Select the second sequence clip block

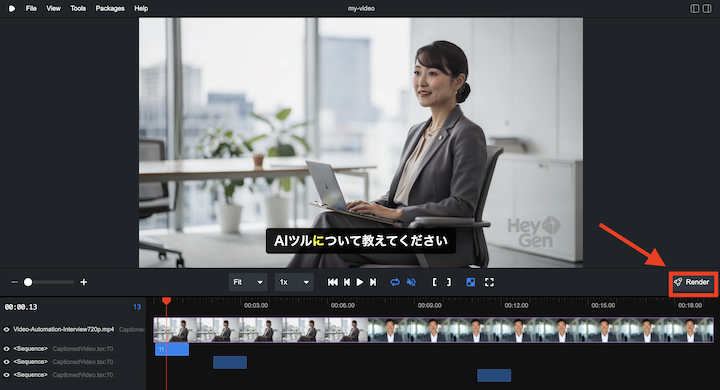tap(230, 362)
